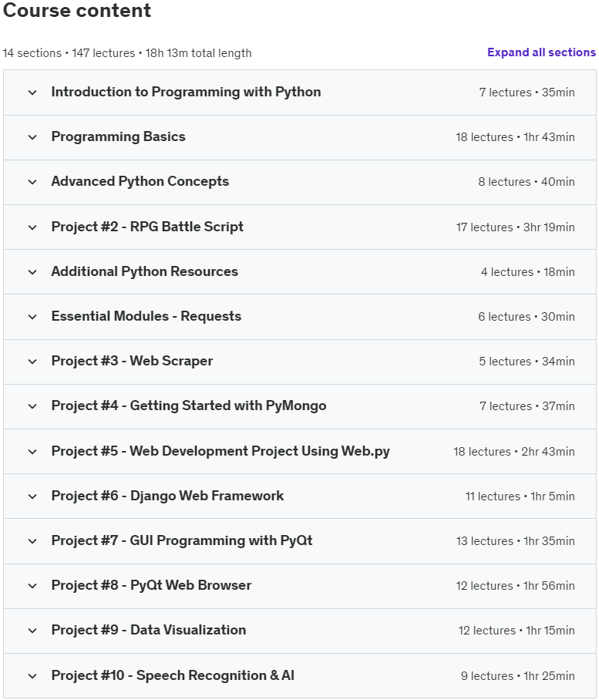Open Project #3 - Web Scraper title
599x700 pixels.
pyautogui.click(x=132, y=361)
